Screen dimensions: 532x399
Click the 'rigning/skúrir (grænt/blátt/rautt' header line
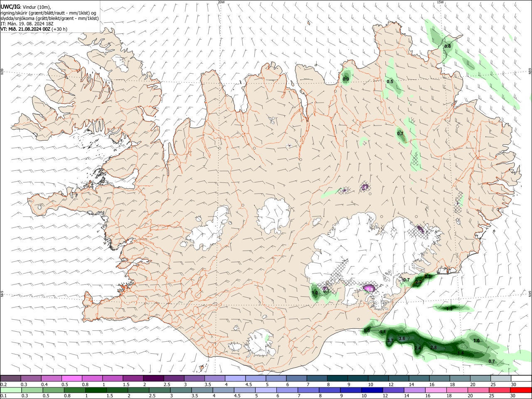48,13
